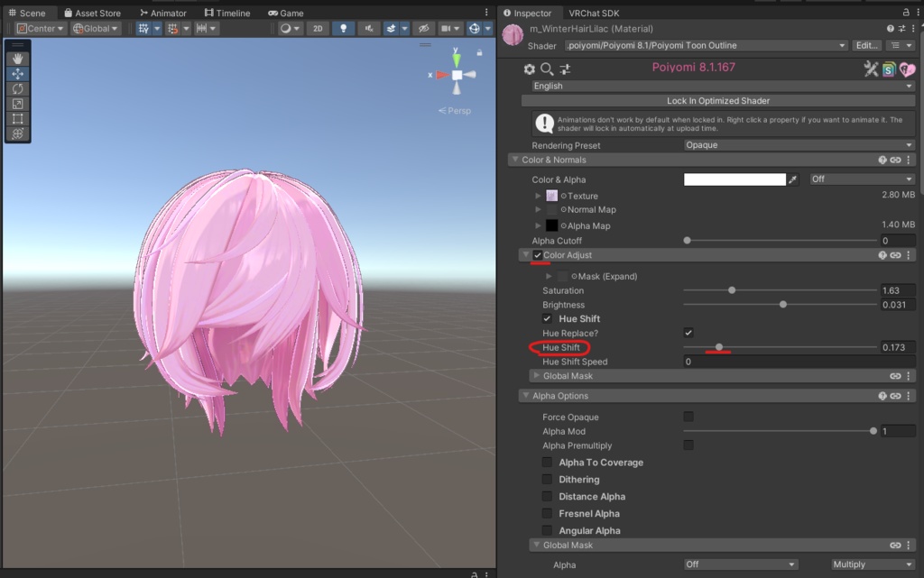This screenshot has height=578, width=924.
Task: Click the hidden objects visibility icon
Action: click(424, 28)
